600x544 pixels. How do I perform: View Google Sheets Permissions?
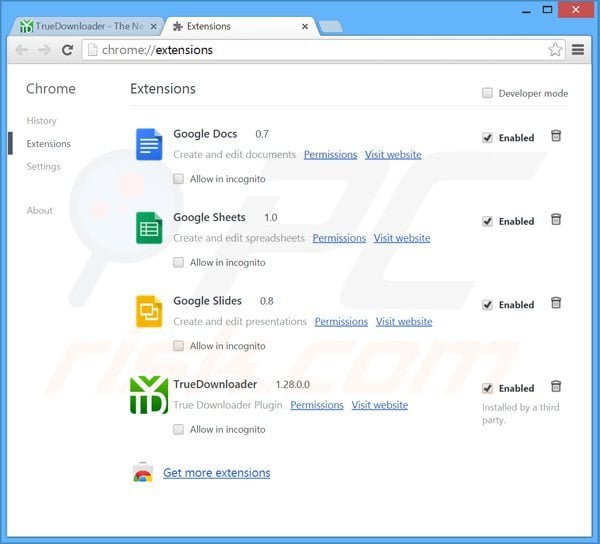point(339,238)
